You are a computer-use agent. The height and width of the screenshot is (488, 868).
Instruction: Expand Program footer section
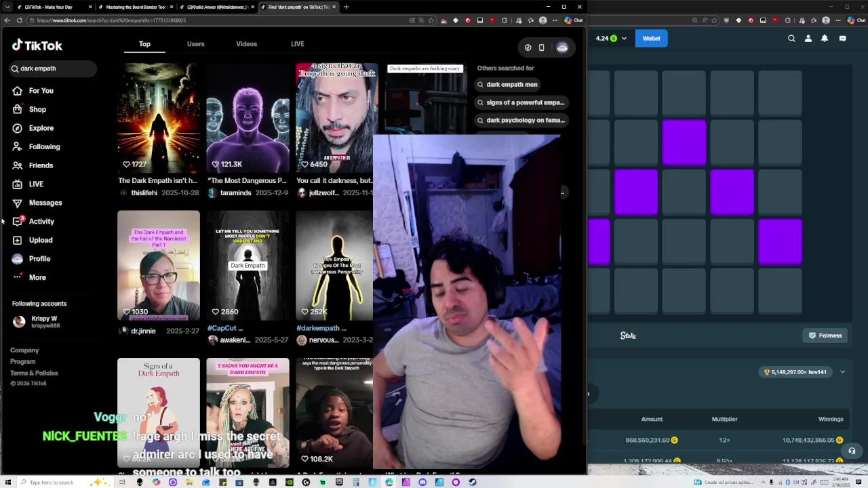pos(22,362)
